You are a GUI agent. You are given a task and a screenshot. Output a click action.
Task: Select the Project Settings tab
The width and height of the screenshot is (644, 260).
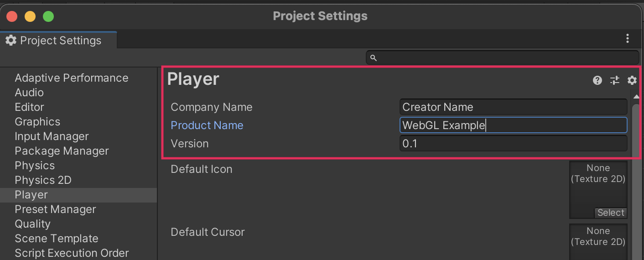coord(58,41)
